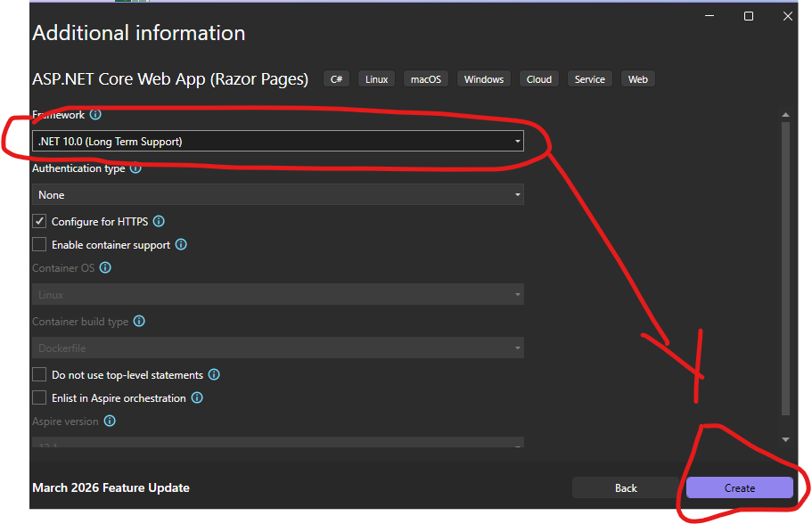Maximize the dialog window
The height and width of the screenshot is (524, 812).
point(749,16)
